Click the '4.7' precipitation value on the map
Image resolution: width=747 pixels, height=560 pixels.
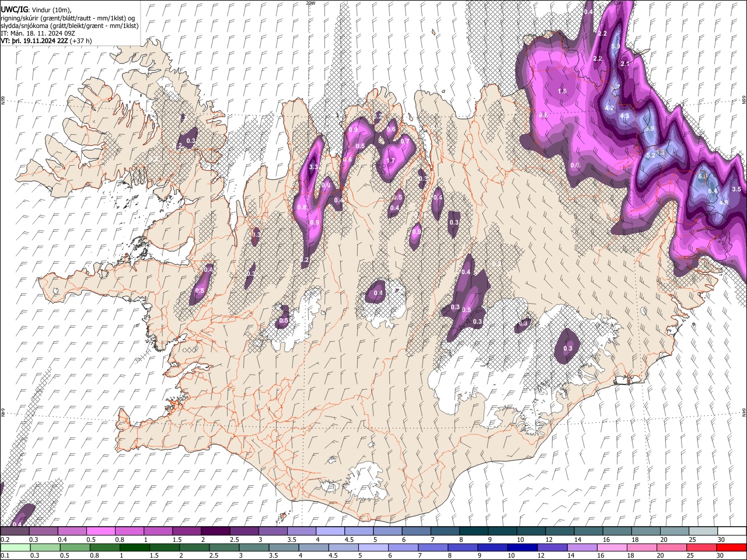coord(615,87)
